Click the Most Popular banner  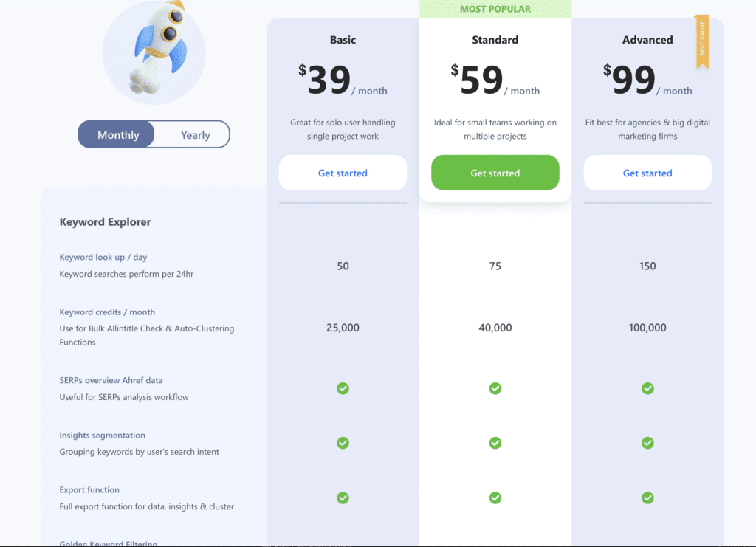pos(495,9)
